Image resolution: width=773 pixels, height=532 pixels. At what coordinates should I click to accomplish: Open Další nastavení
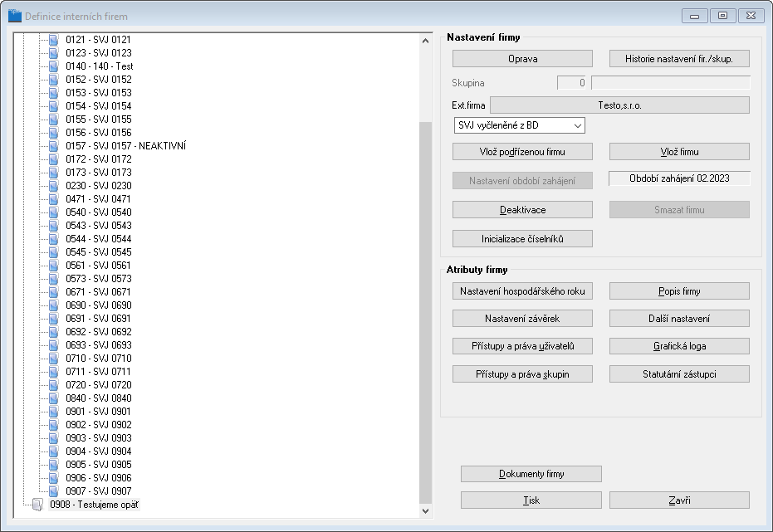coord(679,319)
